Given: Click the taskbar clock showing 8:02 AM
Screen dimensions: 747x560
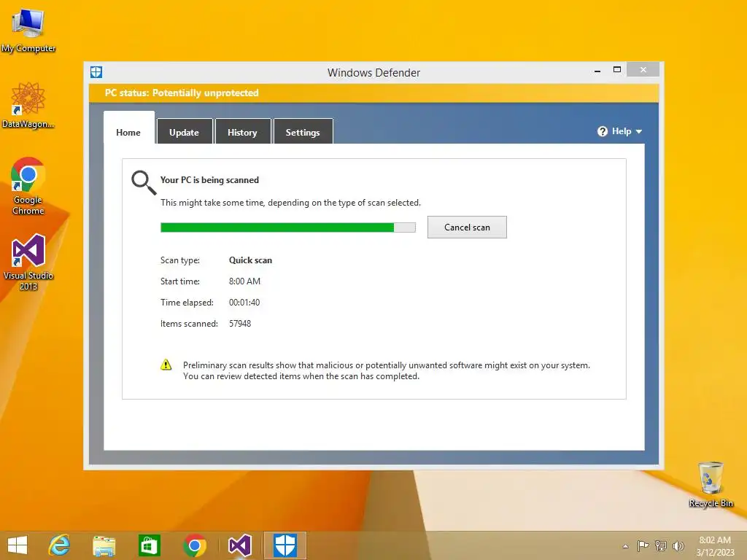Looking at the screenshot, I should [715, 545].
